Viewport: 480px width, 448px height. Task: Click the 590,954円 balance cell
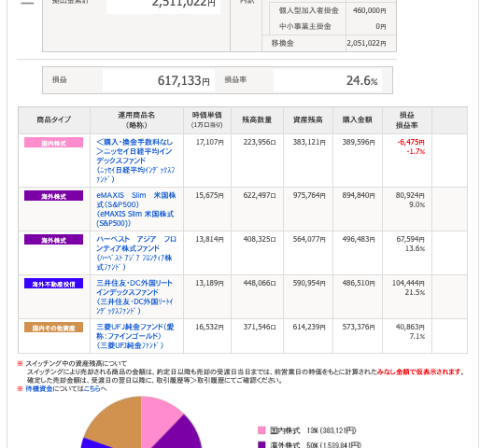pyautogui.click(x=309, y=283)
